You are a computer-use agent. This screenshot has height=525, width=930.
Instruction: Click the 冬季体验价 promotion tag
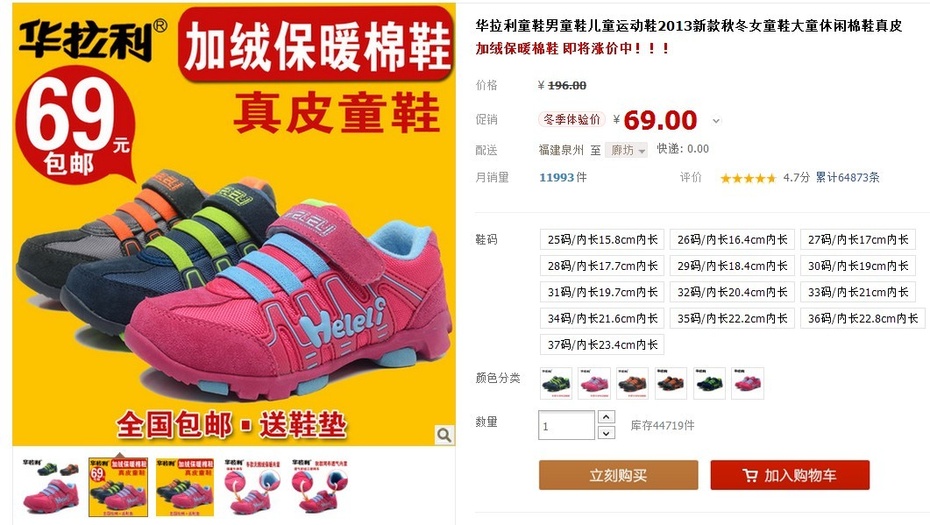coord(572,119)
